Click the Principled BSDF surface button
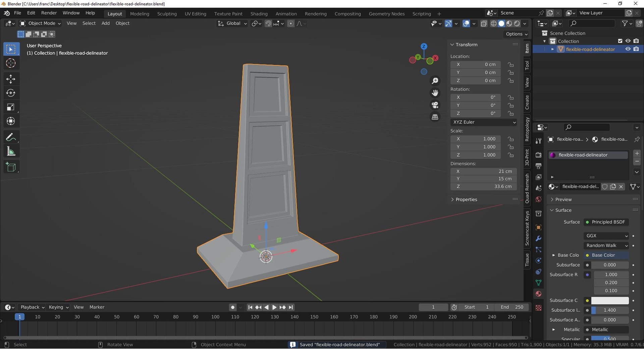Screen dimensions: 644x349 (606, 222)
